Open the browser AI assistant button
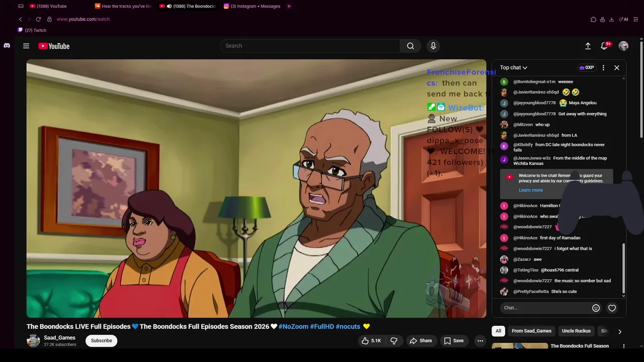 coord(624,19)
